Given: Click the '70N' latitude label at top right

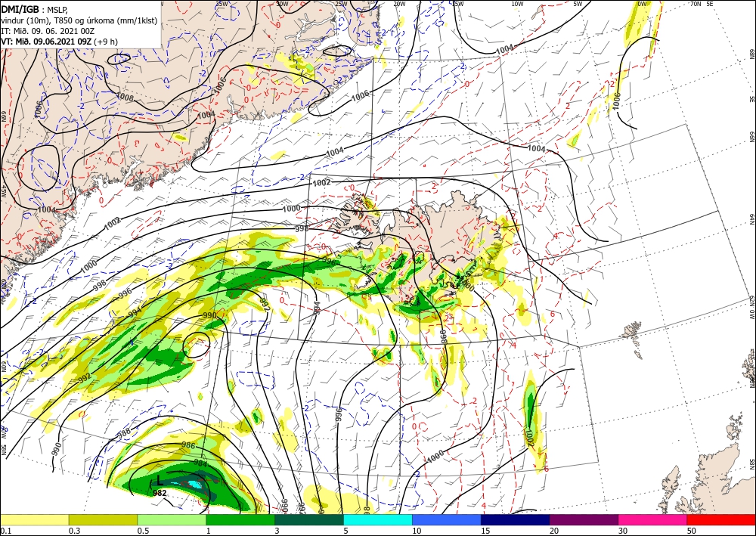Looking at the screenshot, I should point(696,4).
